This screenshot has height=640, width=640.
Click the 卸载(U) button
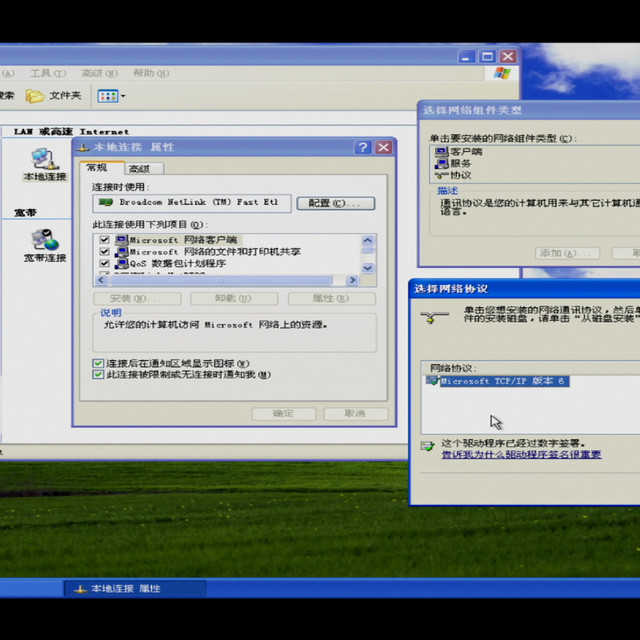click(x=234, y=298)
